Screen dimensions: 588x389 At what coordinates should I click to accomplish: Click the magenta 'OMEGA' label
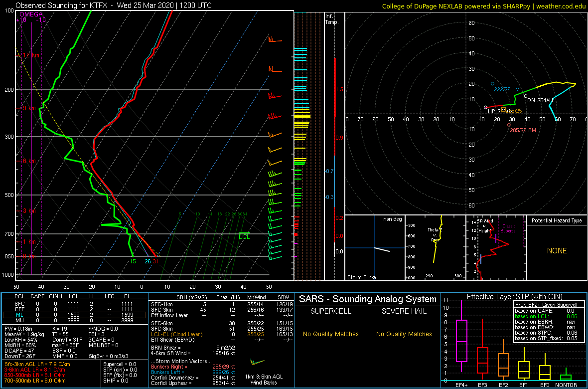pyautogui.click(x=31, y=14)
